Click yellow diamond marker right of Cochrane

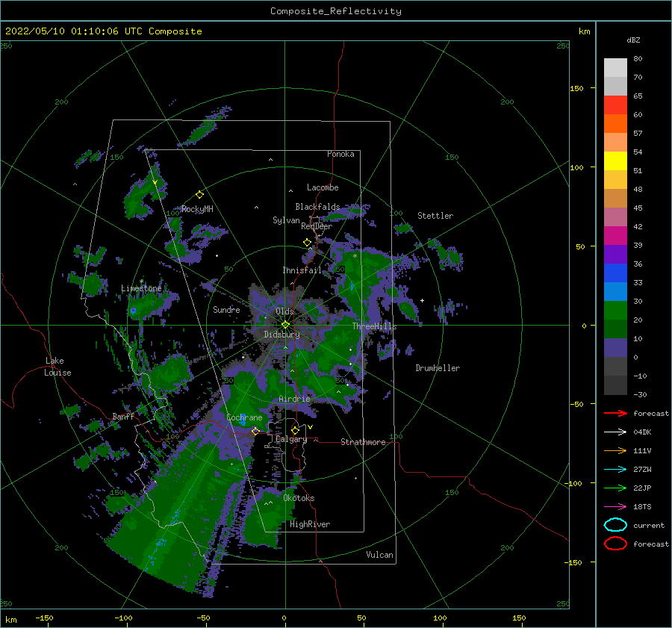[x=255, y=431]
